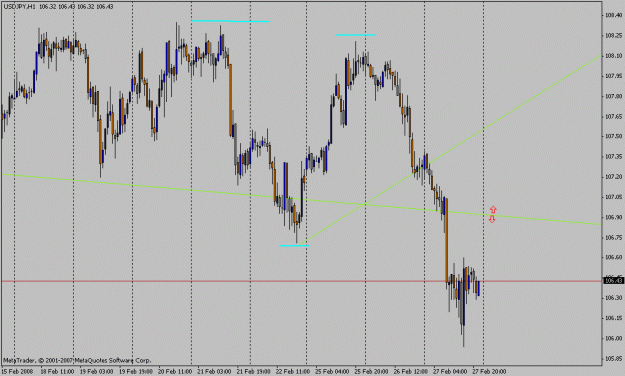Click the 107.35 price axis label
The width and height of the screenshot is (625, 376).
point(613,157)
